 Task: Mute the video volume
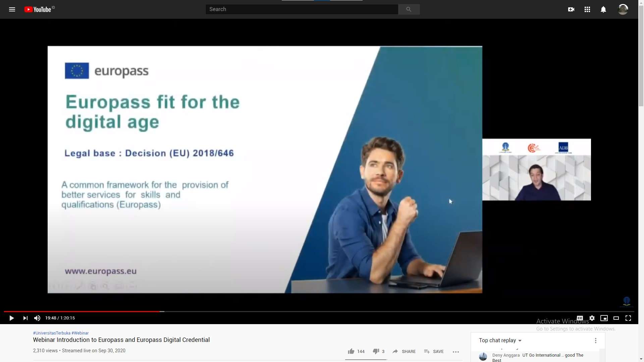pos(37,318)
